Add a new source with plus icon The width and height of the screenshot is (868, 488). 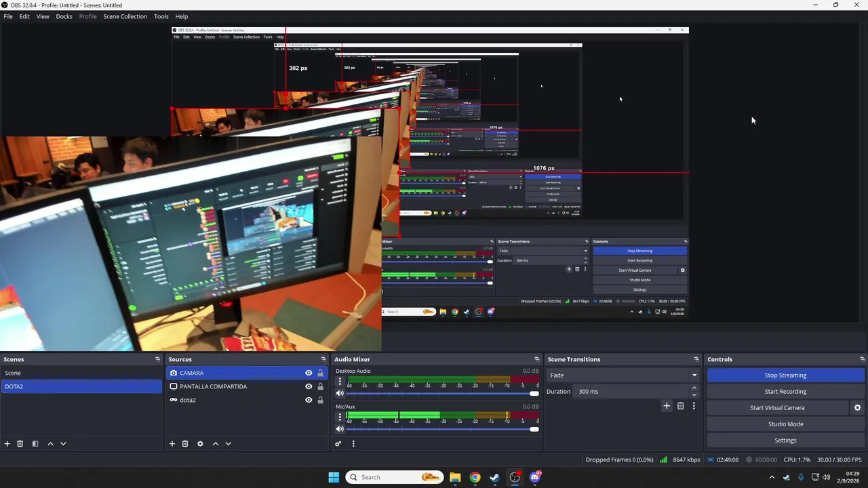pos(172,444)
